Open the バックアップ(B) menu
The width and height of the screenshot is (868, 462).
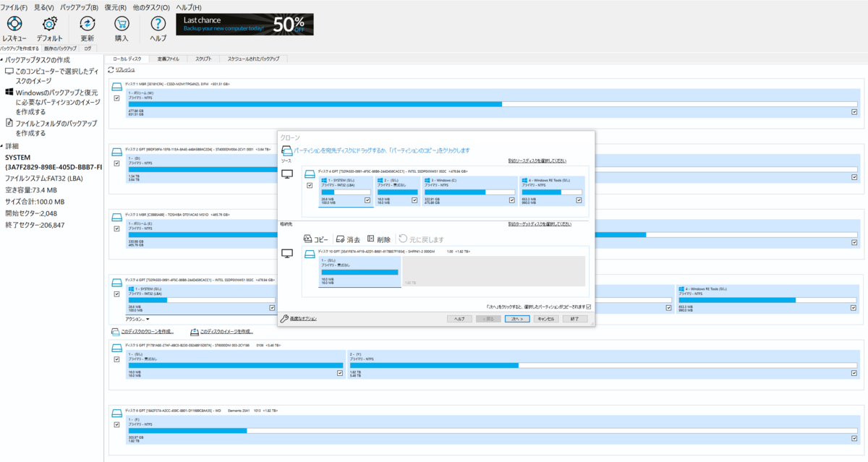pos(79,7)
